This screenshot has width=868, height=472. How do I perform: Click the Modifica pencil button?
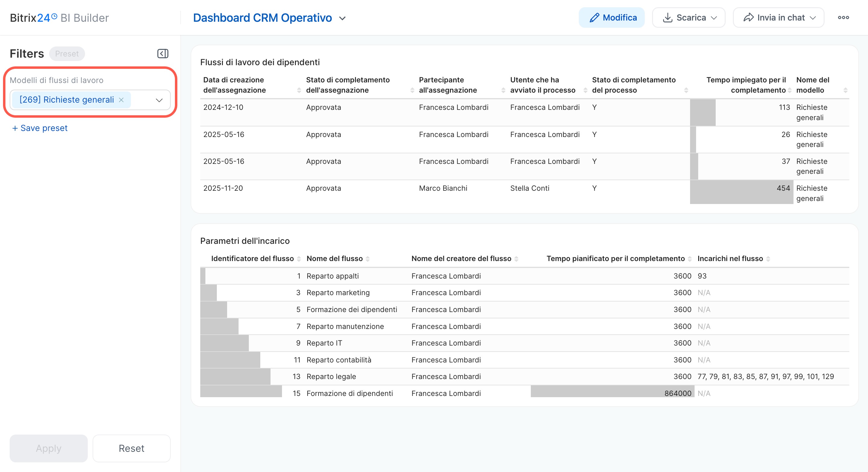click(611, 18)
